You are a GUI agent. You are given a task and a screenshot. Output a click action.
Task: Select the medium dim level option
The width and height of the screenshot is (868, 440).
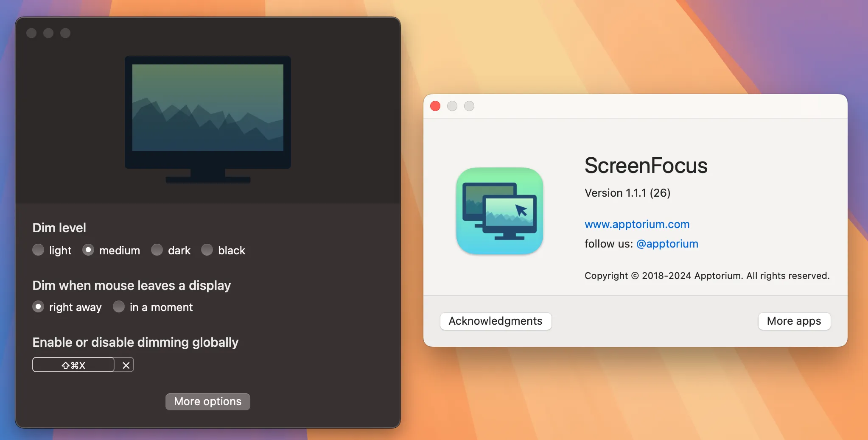tap(88, 250)
